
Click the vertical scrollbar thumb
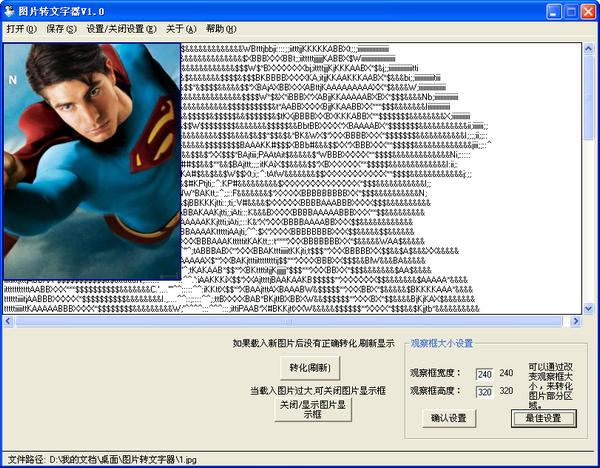point(588,97)
